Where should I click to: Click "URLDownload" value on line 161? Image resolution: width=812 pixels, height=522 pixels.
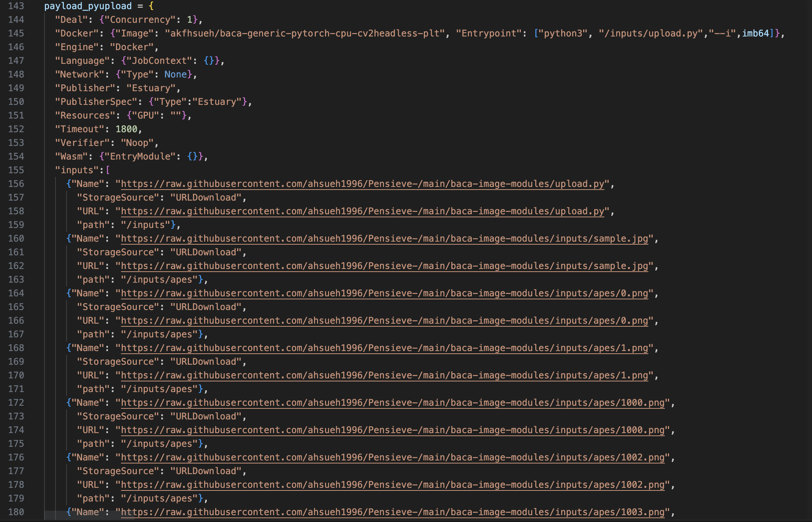[206, 252]
